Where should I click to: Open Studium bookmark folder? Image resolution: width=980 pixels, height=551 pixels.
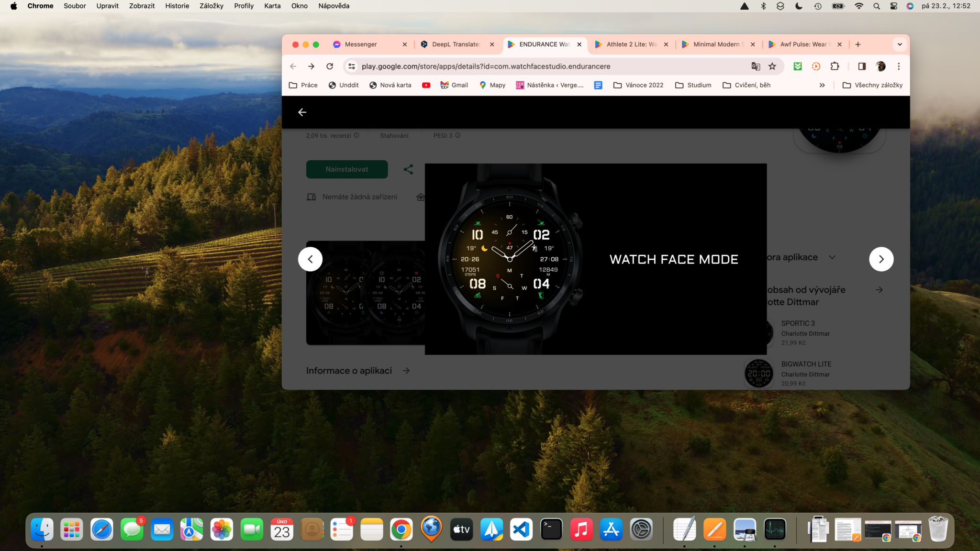point(693,85)
